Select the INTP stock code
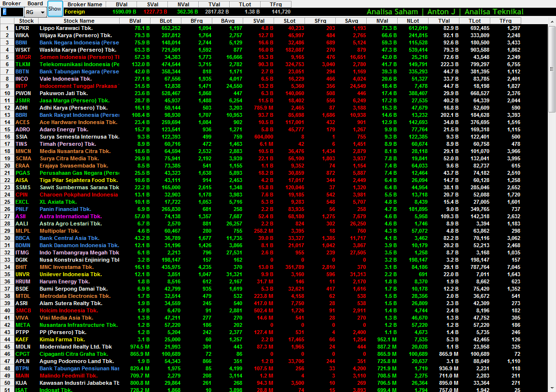The width and height of the screenshot is (556, 392). tap(21, 86)
